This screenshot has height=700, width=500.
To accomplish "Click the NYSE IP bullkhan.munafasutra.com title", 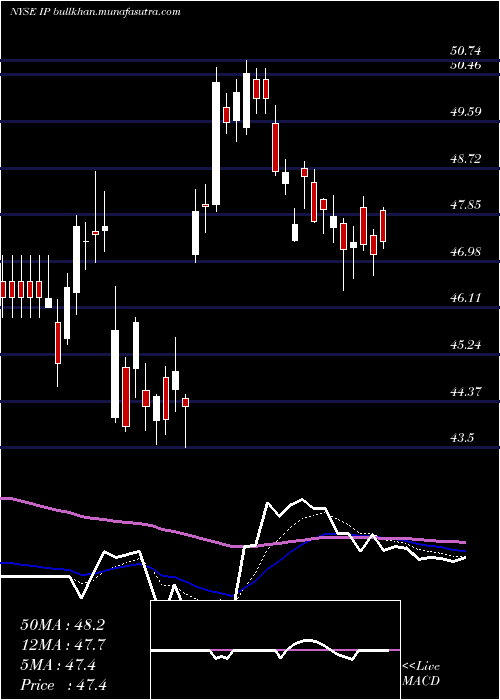I will click(x=95, y=12).
